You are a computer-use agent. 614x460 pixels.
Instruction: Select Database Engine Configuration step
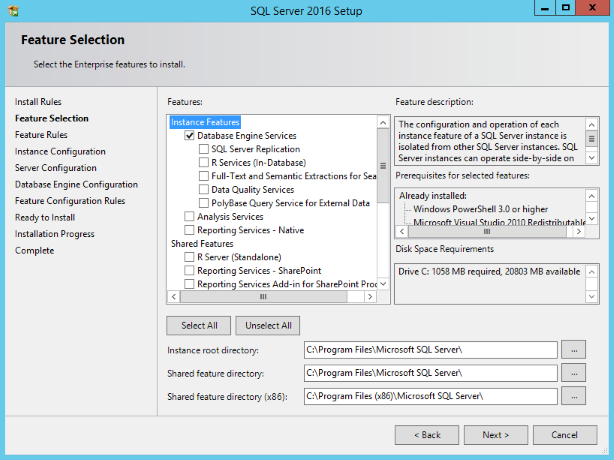[76, 184]
